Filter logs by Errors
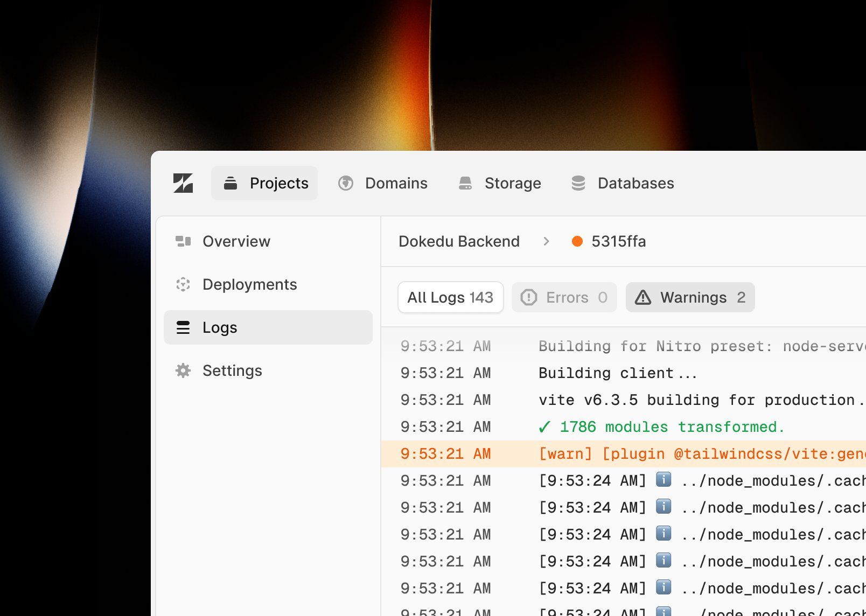 [x=564, y=297]
